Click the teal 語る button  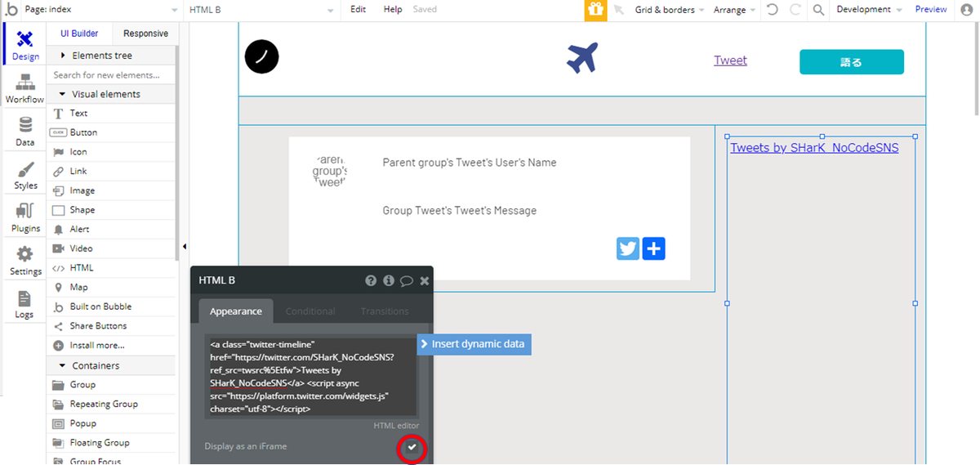[x=852, y=62]
